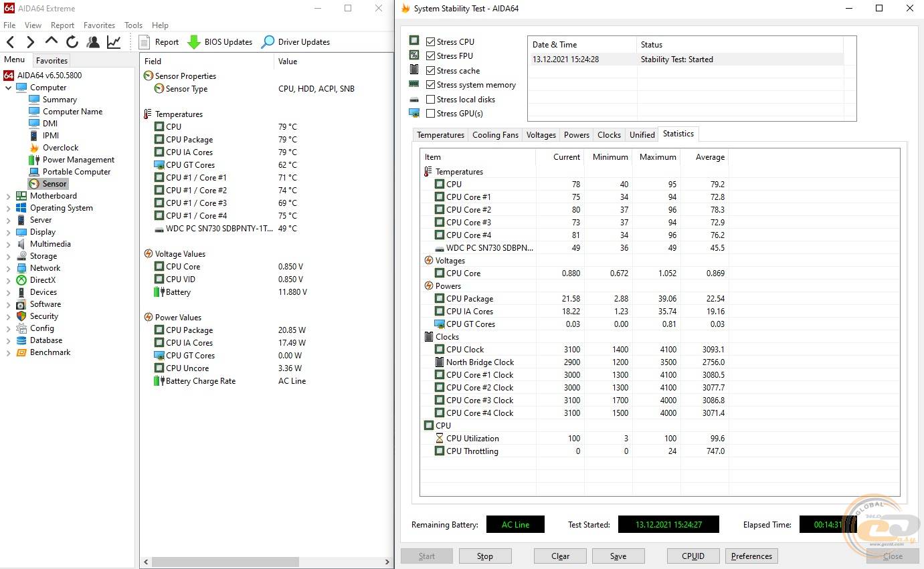Screen dimensions: 924x569
Task: Toggle Stress CPU checkbox
Action: [430, 41]
